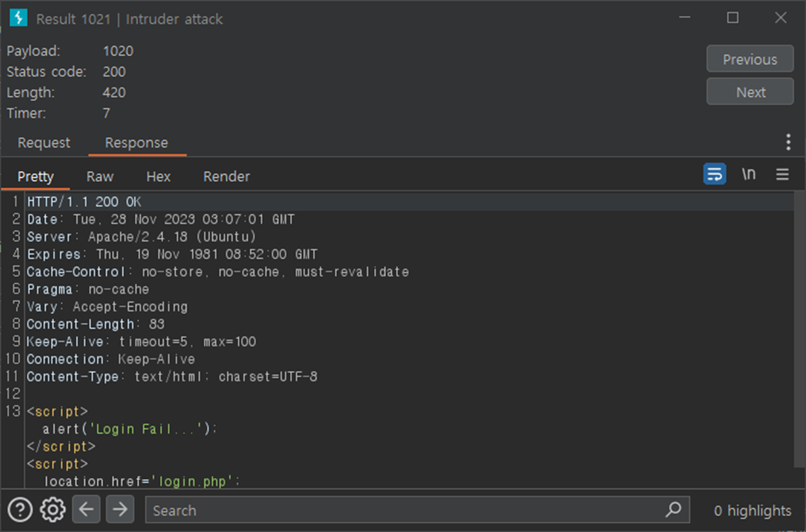The height and width of the screenshot is (532, 806).
Task: Click the 'Server: Apache/2.4.18 (Ubuntu)' line
Action: (141, 237)
